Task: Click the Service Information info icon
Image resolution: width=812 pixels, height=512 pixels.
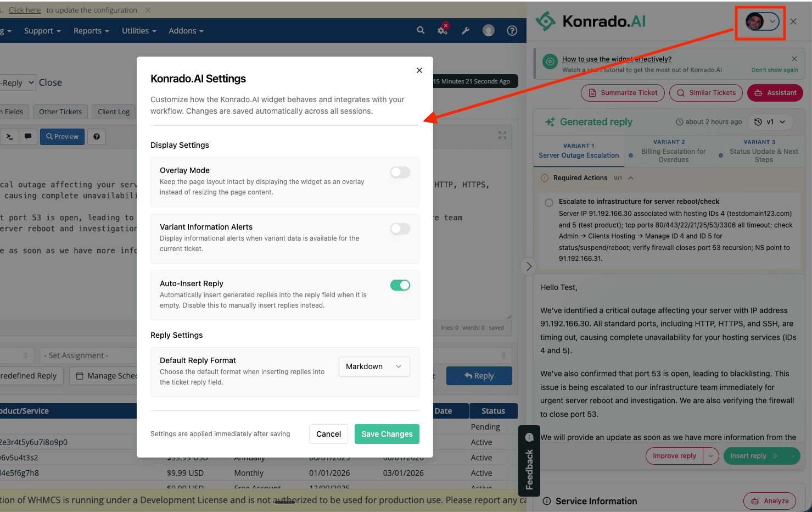Action: tap(547, 501)
